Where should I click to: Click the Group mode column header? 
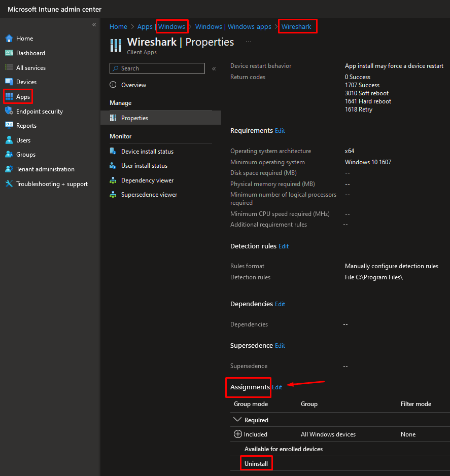pos(251,404)
